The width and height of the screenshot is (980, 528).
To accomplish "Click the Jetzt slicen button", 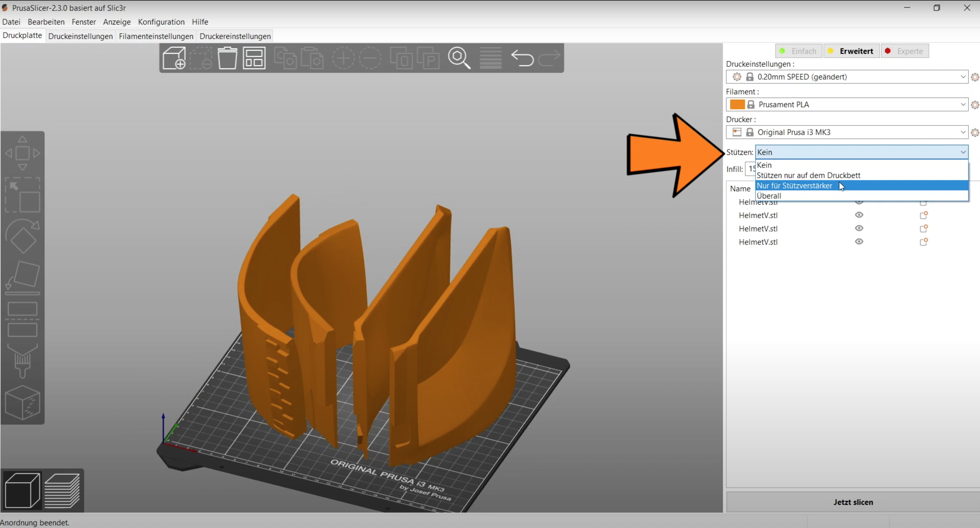I will point(853,502).
